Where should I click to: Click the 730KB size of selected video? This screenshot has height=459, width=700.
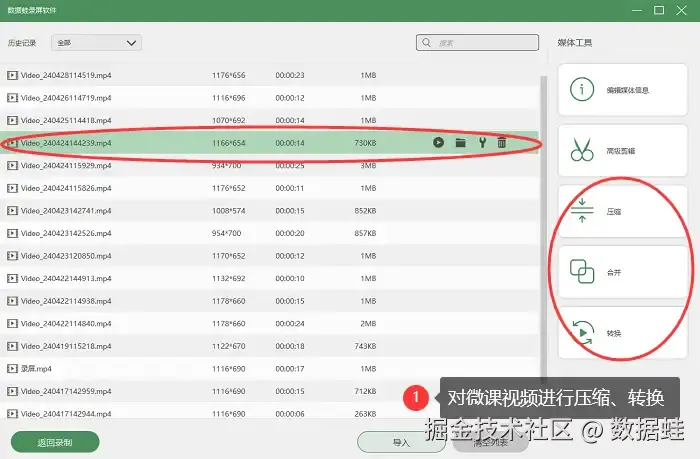click(365, 143)
